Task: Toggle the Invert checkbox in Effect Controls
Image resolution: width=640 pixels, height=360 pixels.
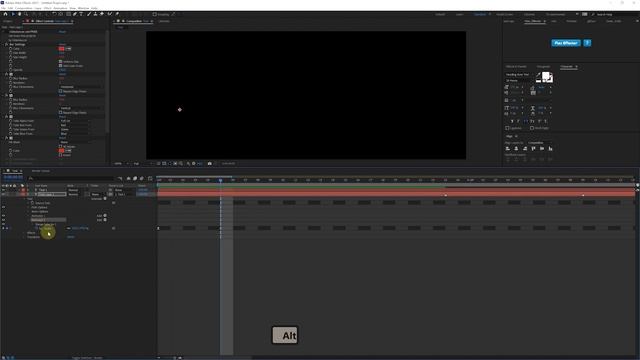Action: click(60, 155)
